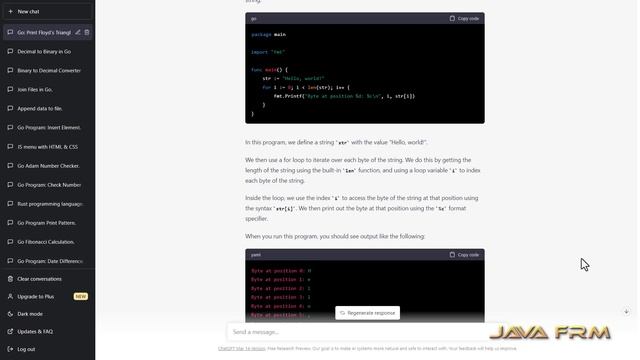This screenshot has width=640, height=360.
Task: Open Go Fibonacci Calculation chat
Action: (x=48, y=242)
